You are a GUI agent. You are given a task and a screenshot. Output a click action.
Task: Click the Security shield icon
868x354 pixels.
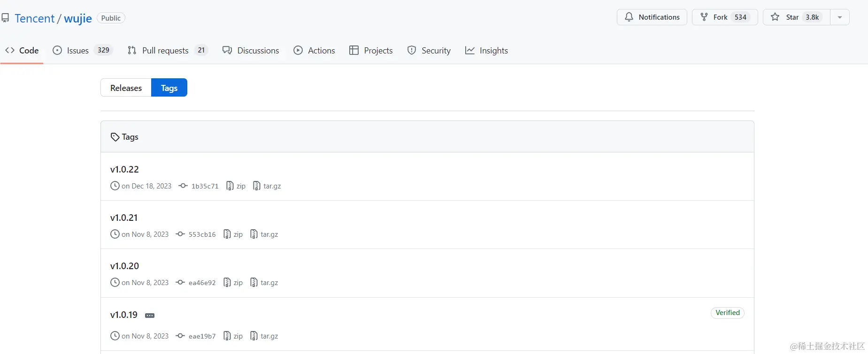tap(412, 50)
